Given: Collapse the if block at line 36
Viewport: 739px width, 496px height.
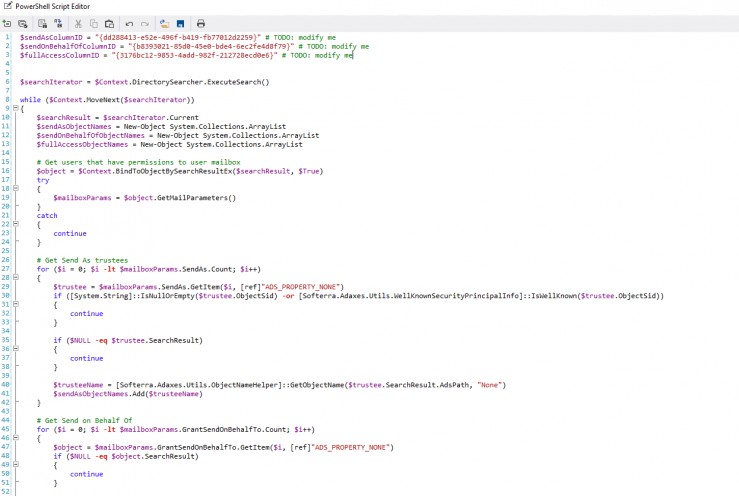Looking at the screenshot, I should (16, 348).
